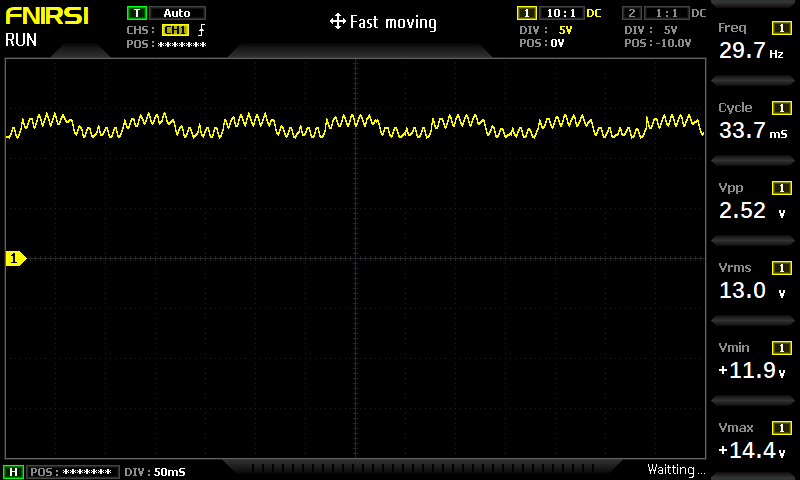Click the Waitting status text
The height and width of the screenshot is (480, 800).
[x=677, y=470]
